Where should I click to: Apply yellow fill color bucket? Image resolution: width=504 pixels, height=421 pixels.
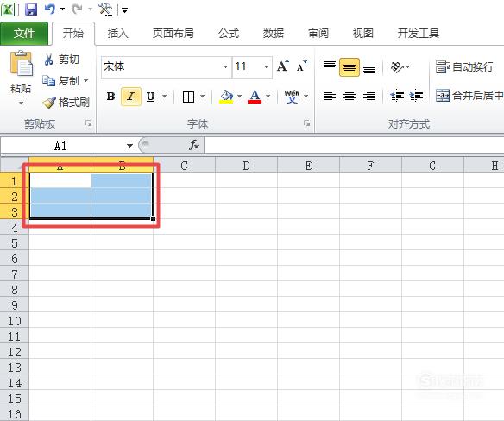point(226,96)
